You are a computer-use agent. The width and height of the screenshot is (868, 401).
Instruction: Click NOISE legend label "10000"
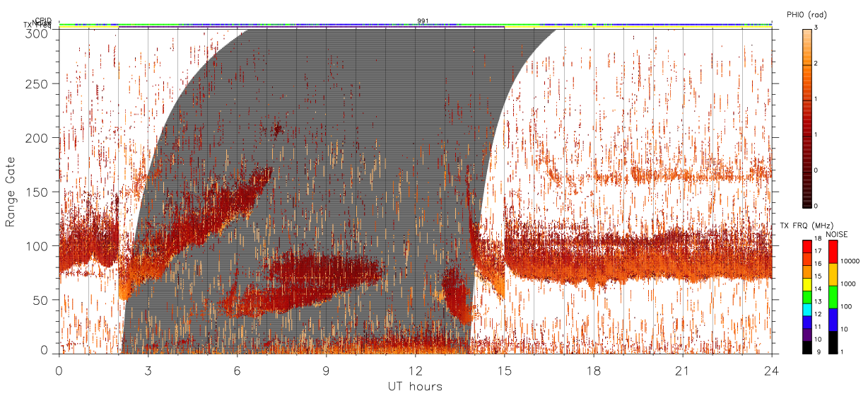[850, 262]
